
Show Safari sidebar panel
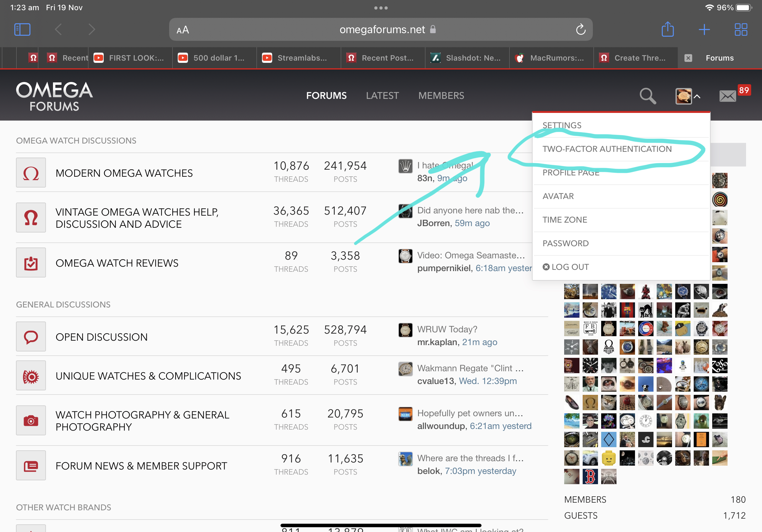pyautogui.click(x=22, y=30)
